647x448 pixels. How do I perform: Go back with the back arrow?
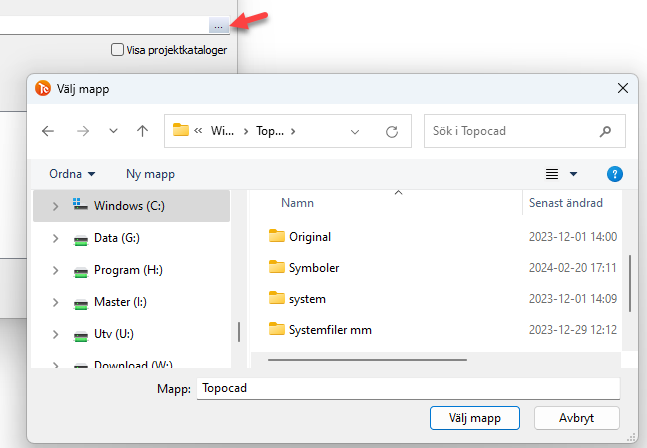coord(48,131)
